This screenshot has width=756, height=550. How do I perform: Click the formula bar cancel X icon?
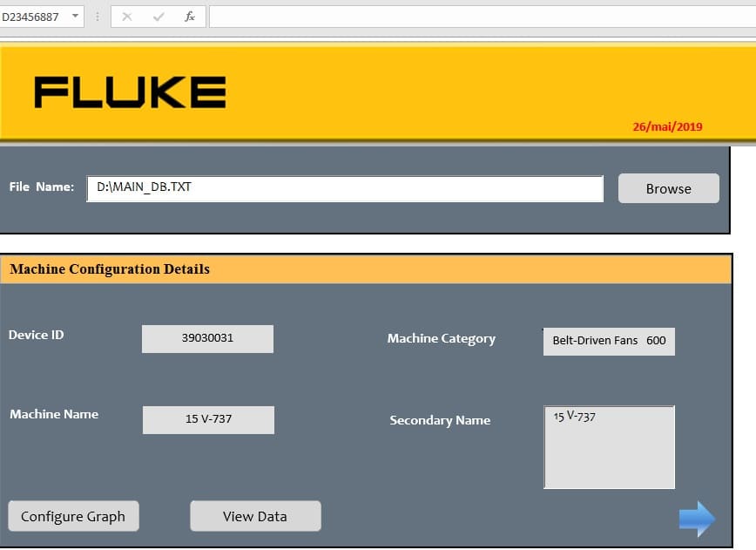(127, 17)
